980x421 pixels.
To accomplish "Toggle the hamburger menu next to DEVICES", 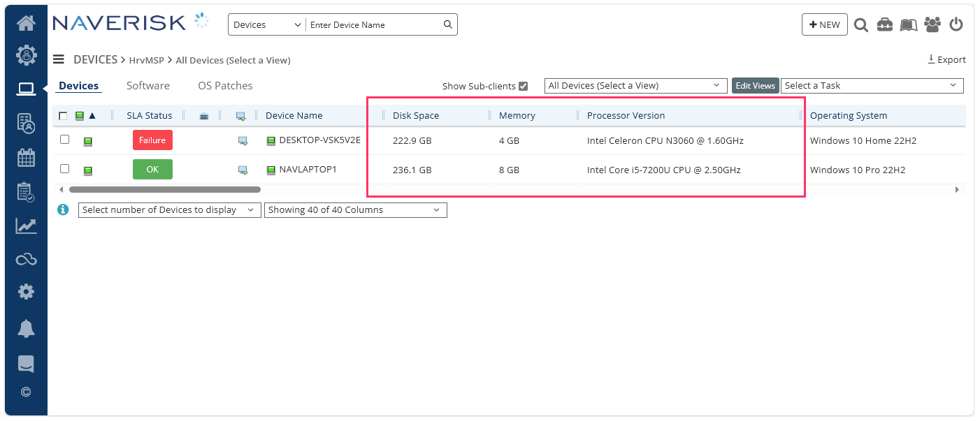I will click(59, 60).
